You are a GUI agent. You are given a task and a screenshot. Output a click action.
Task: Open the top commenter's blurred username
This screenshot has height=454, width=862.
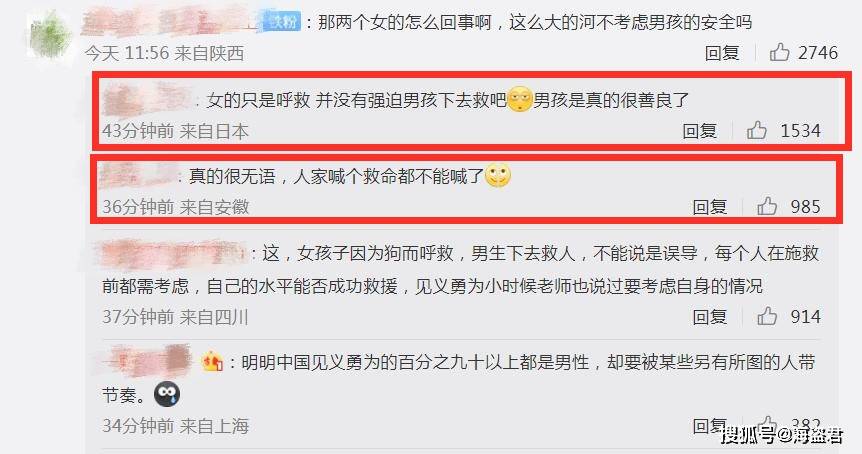coord(172,22)
